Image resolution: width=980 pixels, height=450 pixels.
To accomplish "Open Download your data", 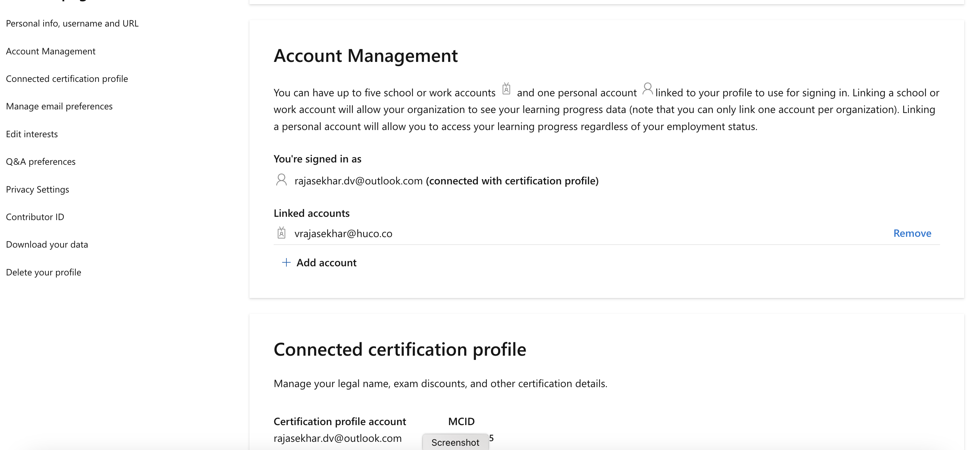I will [x=47, y=244].
